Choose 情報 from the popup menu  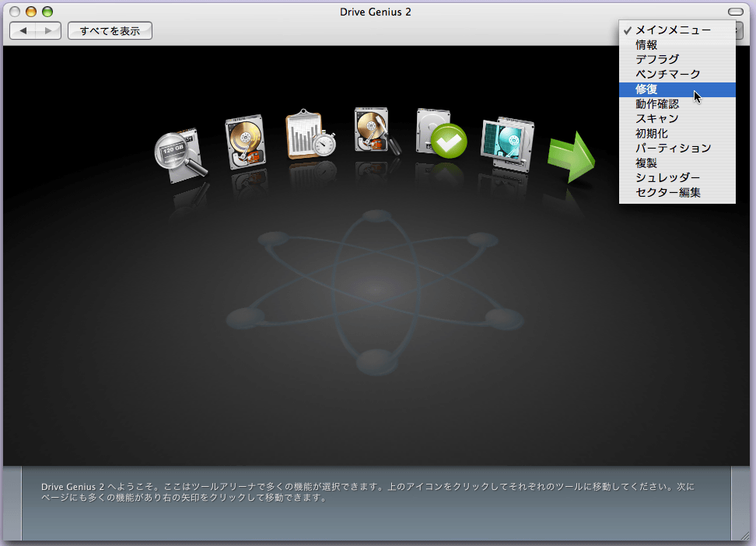677,45
